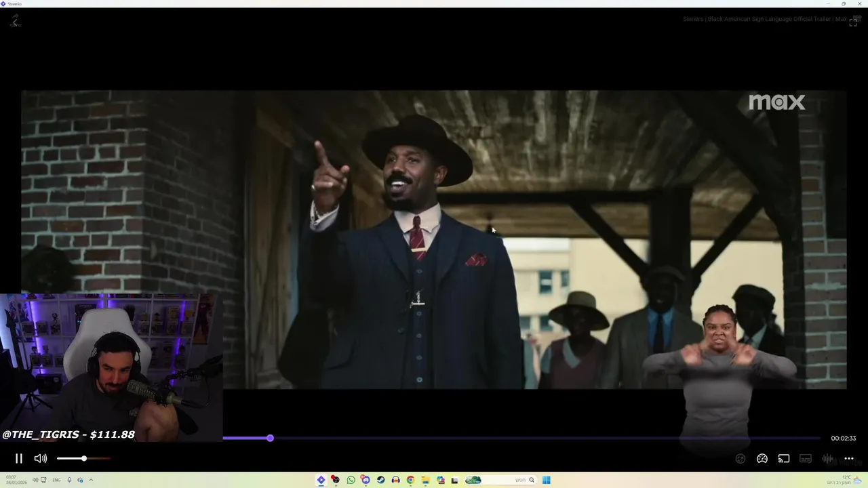Open the subtitles menu
The height and width of the screenshot is (488, 868).
(x=806, y=459)
